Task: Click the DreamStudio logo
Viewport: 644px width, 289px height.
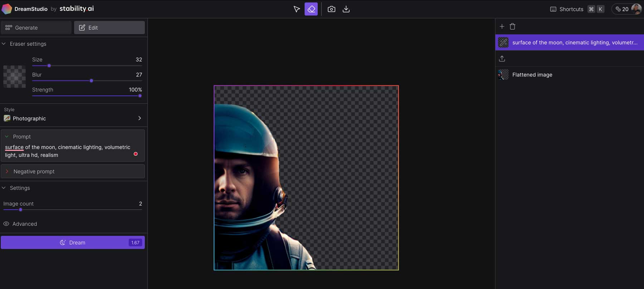Action: click(7, 9)
